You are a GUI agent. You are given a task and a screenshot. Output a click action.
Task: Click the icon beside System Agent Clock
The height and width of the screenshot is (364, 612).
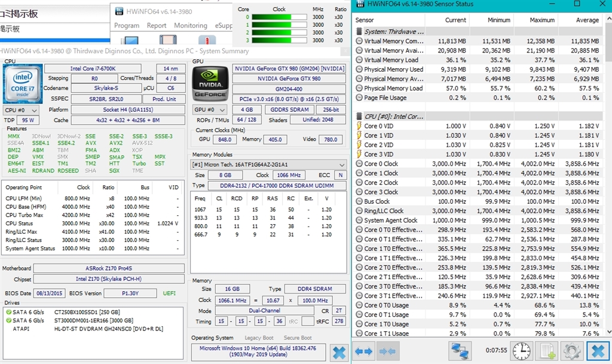click(x=359, y=220)
